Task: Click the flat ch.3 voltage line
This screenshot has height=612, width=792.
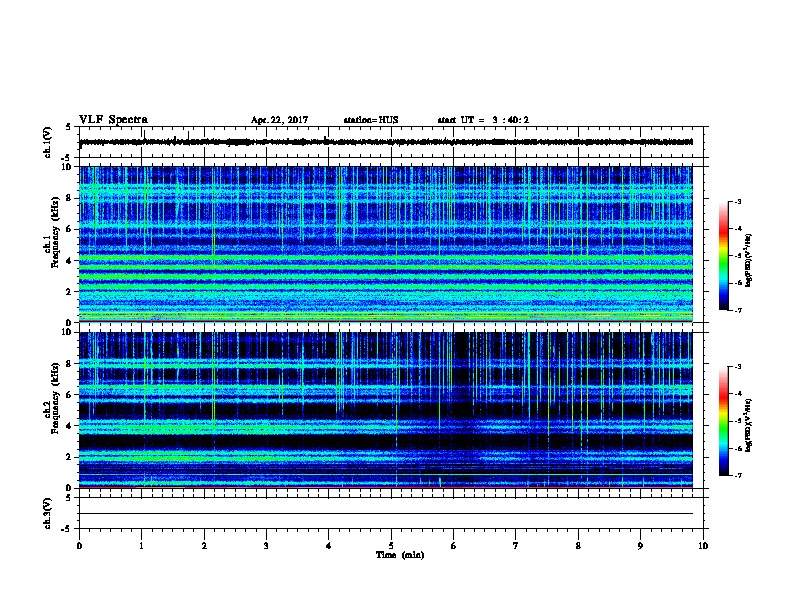Action: [x=386, y=514]
